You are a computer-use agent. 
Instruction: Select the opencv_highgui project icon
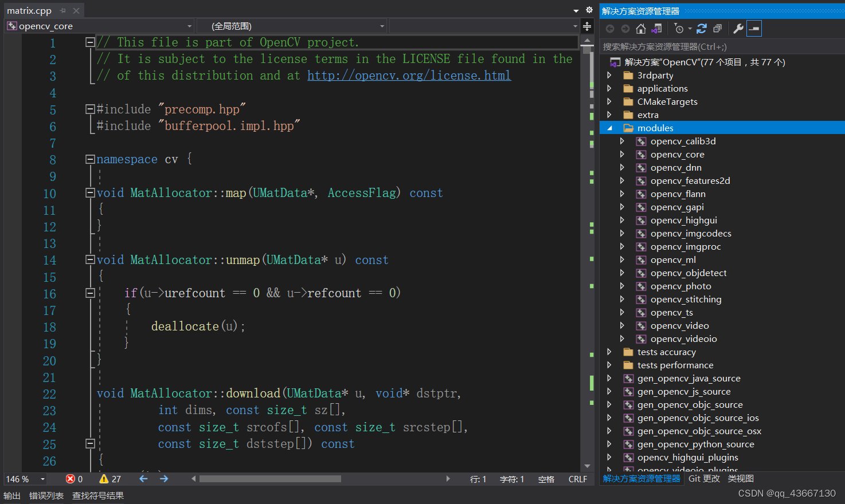pyautogui.click(x=641, y=220)
